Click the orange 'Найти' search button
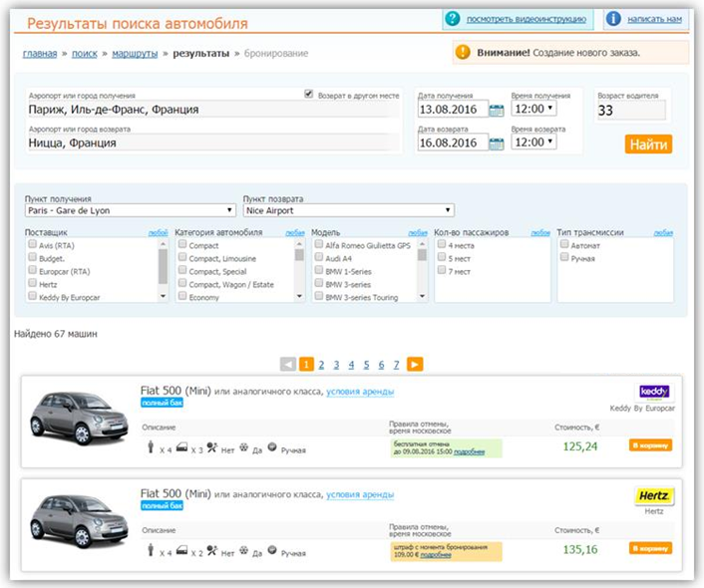This screenshot has height=588, width=704. [x=648, y=145]
